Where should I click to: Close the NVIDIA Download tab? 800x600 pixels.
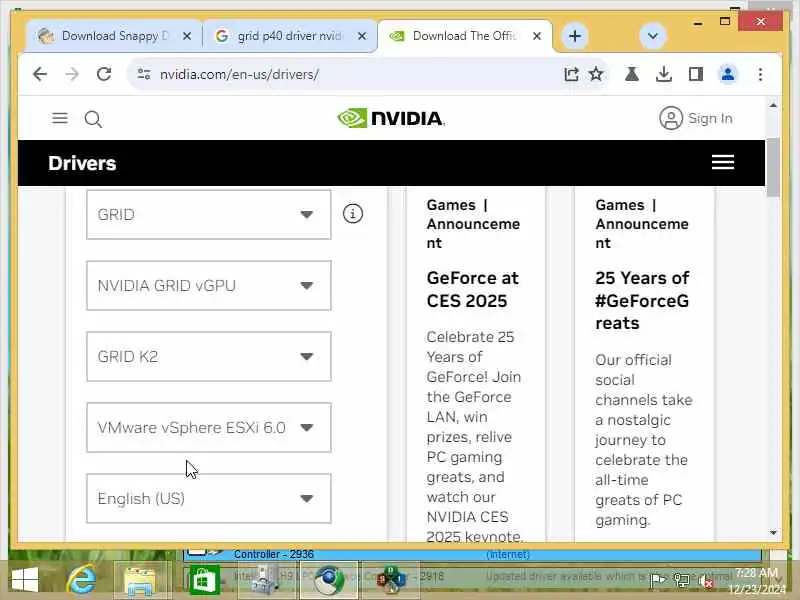click(x=537, y=36)
